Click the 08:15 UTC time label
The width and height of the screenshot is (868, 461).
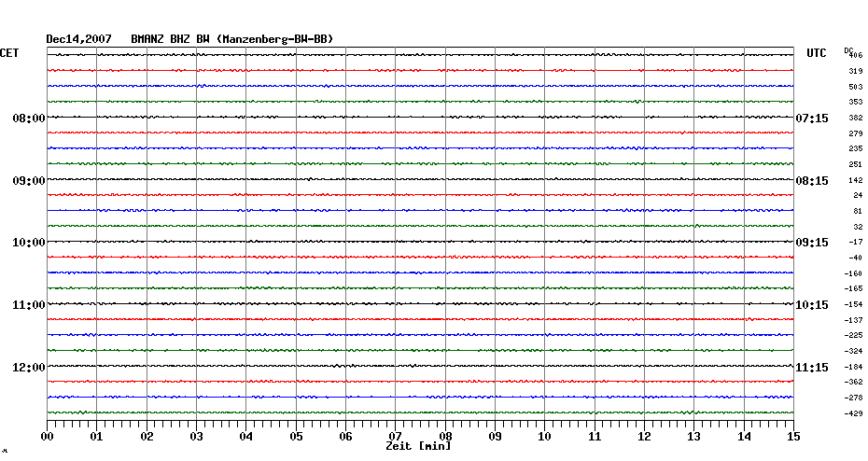(812, 181)
